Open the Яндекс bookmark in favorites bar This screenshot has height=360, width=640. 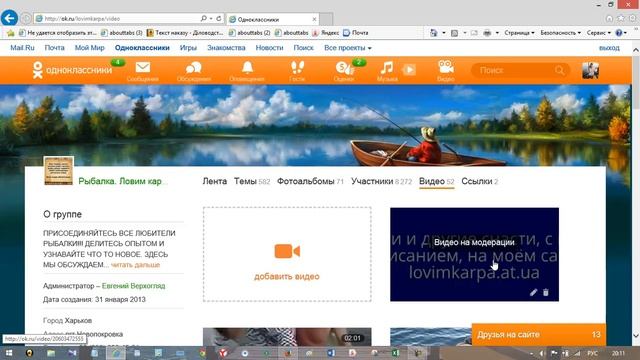coord(325,33)
